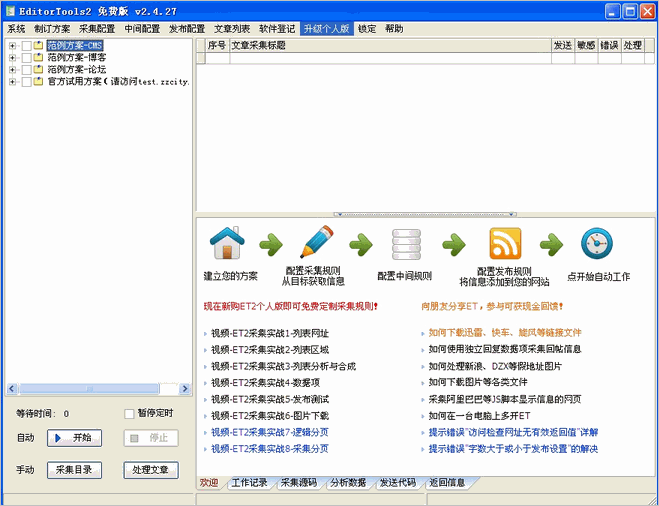Screen dimensions: 659x506
Task: Open the 制订方案 menu
Action: (x=52, y=29)
